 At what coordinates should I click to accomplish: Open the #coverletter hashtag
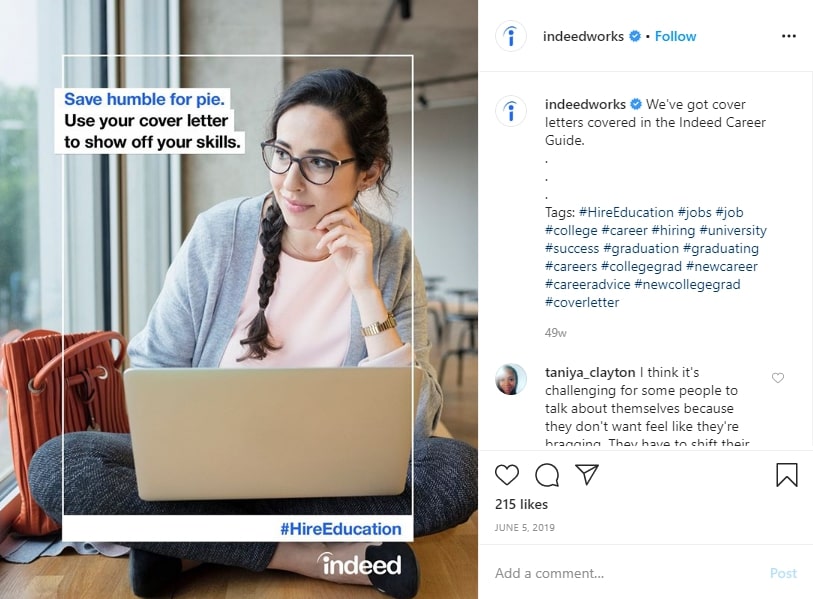582,302
